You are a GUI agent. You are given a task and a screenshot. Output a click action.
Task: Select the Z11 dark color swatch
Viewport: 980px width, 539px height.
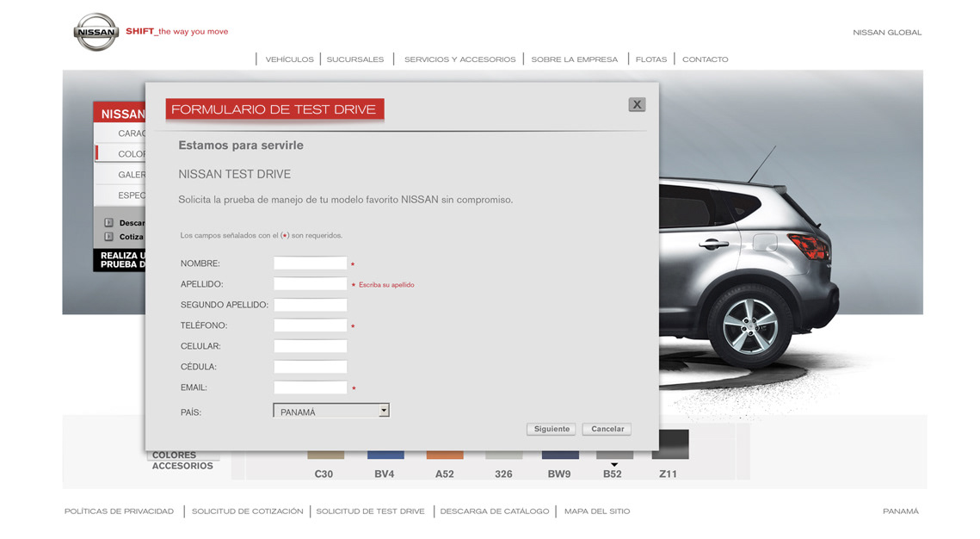[674, 444]
